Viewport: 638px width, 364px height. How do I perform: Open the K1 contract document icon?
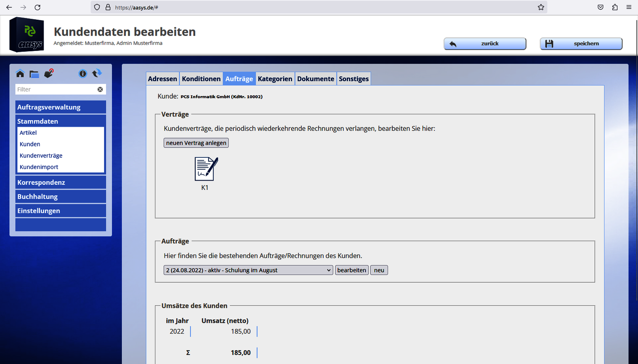(206, 169)
